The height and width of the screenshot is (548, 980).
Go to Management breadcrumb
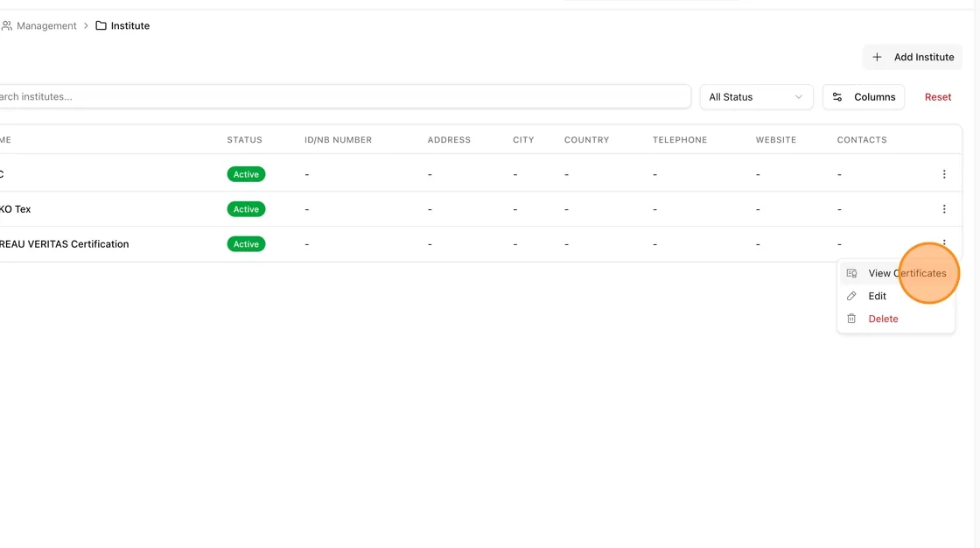point(46,25)
